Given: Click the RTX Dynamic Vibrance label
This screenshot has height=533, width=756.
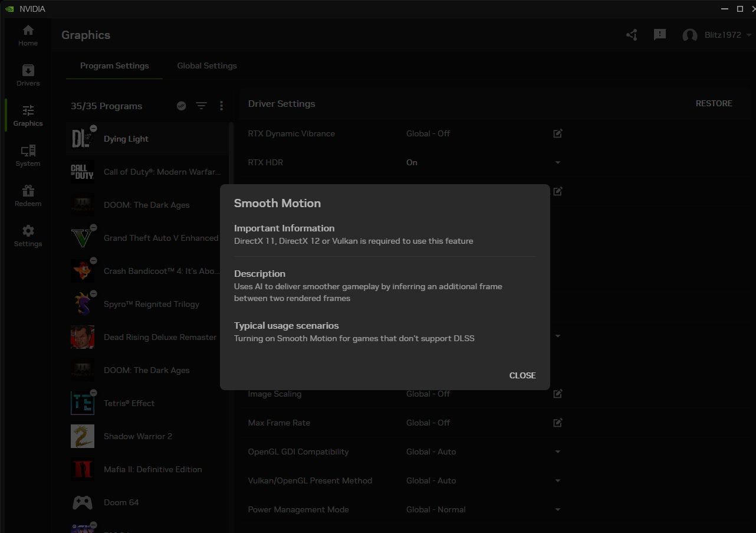Looking at the screenshot, I should point(291,133).
